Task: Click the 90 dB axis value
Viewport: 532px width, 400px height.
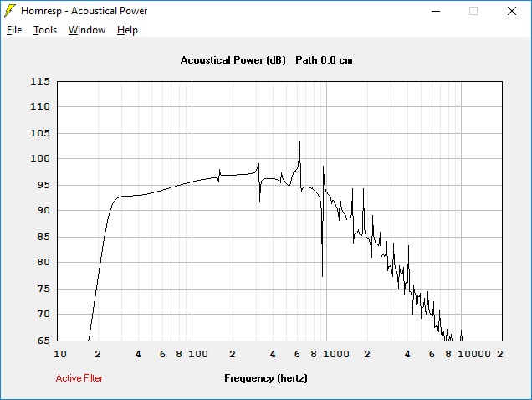Action: tap(43, 210)
